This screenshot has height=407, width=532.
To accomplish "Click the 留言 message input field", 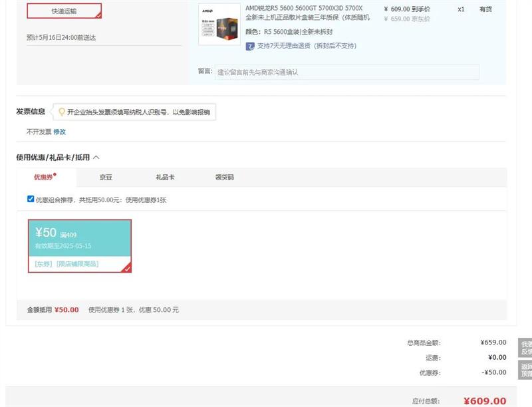I will coord(346,72).
